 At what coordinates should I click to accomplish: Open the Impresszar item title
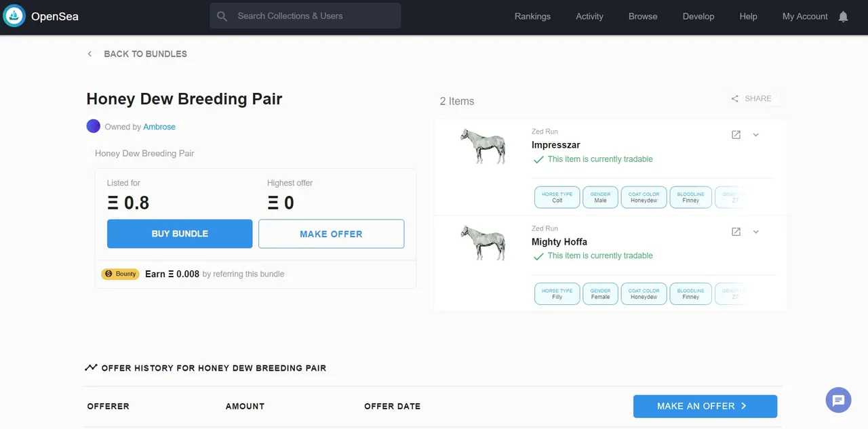556,145
